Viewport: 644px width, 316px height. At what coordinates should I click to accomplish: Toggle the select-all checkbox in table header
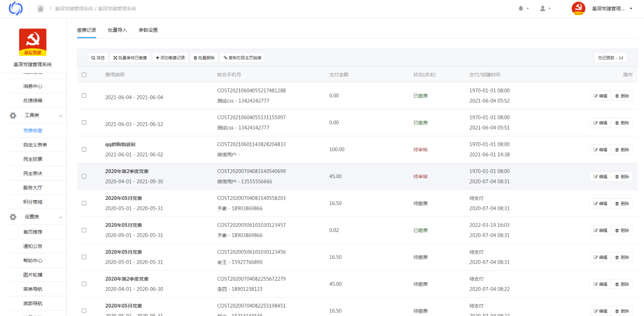(x=84, y=75)
